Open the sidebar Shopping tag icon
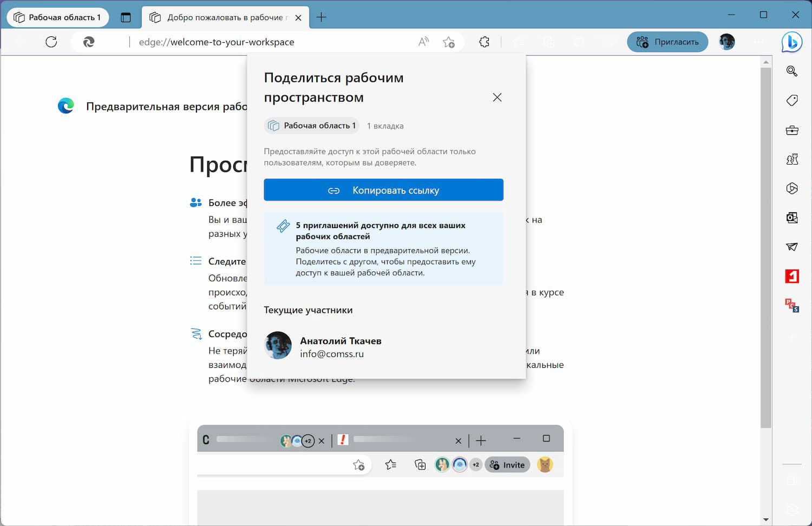The width and height of the screenshot is (812, 526). tap(792, 100)
